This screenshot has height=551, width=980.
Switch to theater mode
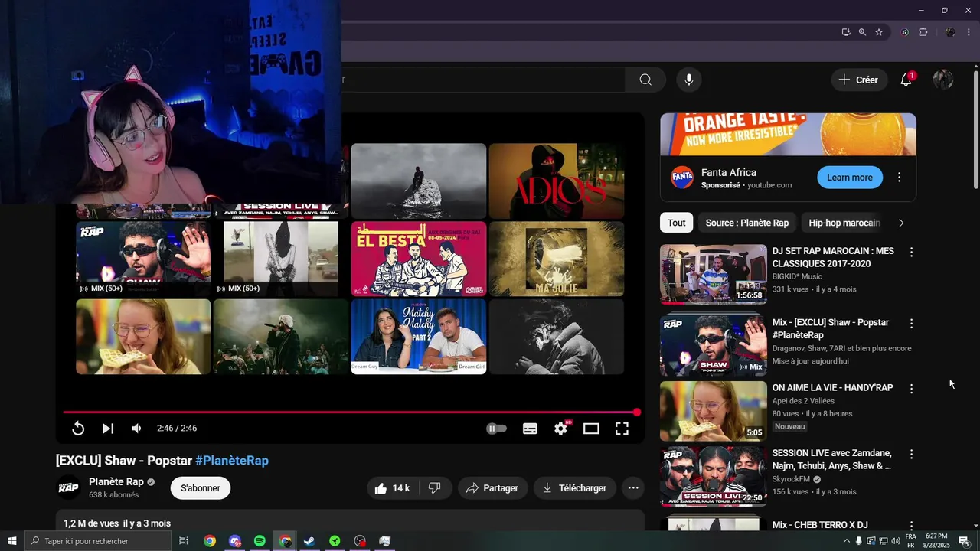[591, 429]
